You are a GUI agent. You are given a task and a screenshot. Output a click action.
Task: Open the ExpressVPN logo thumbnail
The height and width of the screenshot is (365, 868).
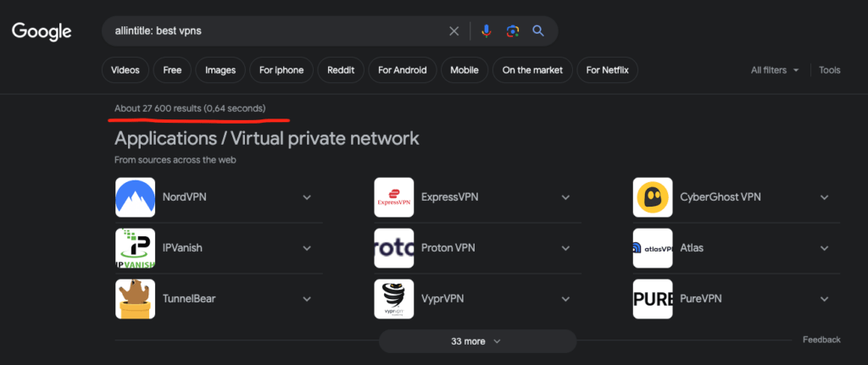pos(393,197)
